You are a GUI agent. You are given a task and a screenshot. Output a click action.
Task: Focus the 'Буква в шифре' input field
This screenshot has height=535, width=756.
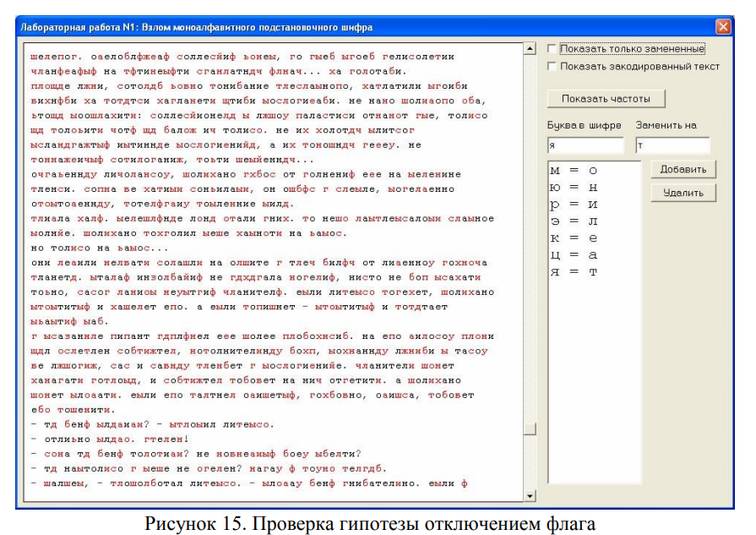pos(585,145)
